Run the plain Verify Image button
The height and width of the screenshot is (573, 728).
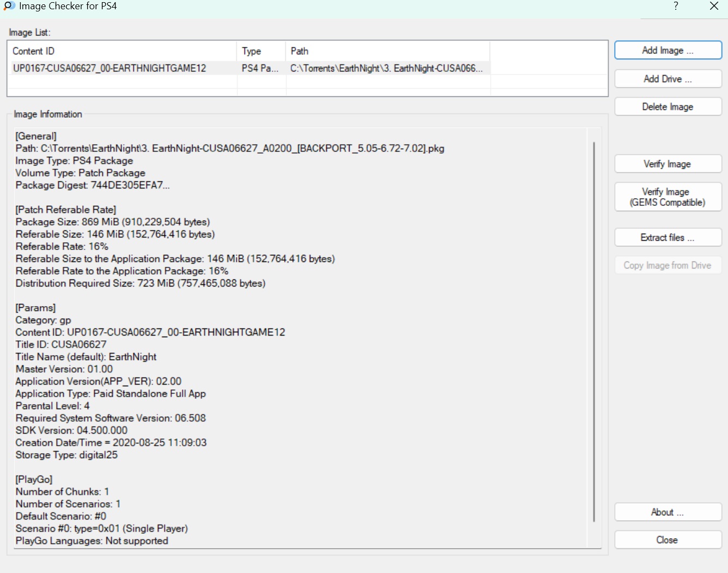pos(668,164)
